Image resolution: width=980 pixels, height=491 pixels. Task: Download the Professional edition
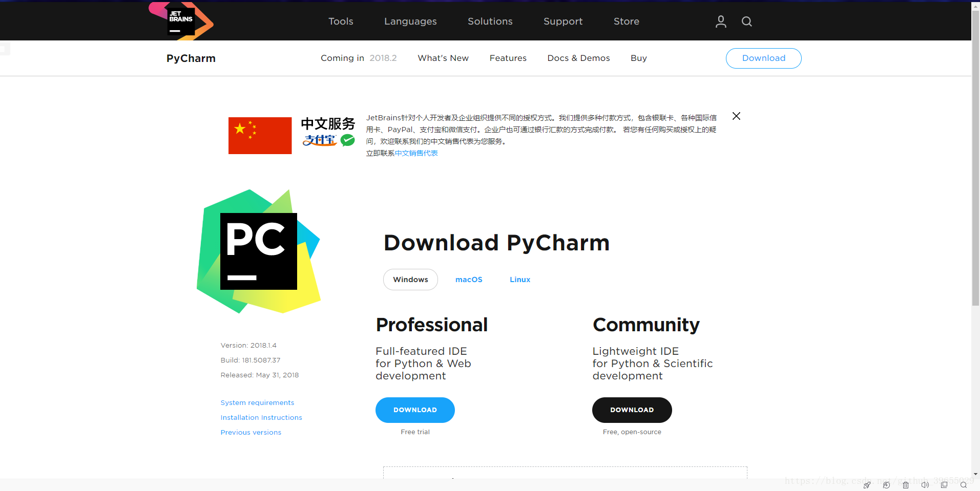coord(415,410)
